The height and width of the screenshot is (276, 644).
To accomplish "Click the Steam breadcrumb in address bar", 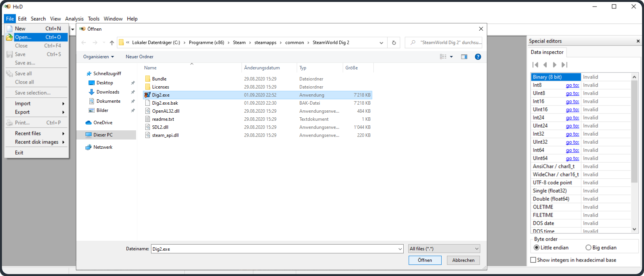I will pyautogui.click(x=239, y=43).
